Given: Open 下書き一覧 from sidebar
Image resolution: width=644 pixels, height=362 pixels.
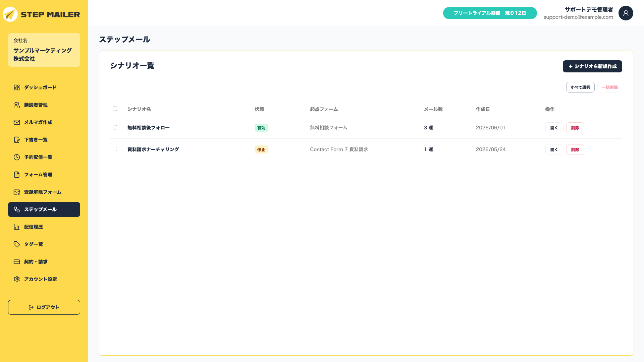Looking at the screenshot, I should pos(44,140).
